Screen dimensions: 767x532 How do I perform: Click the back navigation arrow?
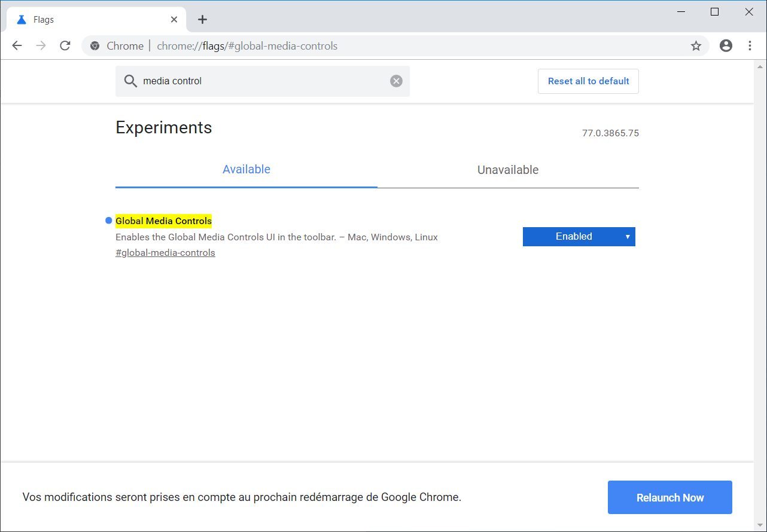17,45
